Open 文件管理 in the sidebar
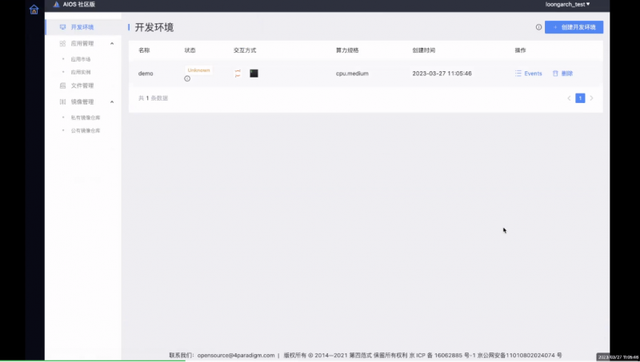640x362 pixels. [82, 86]
